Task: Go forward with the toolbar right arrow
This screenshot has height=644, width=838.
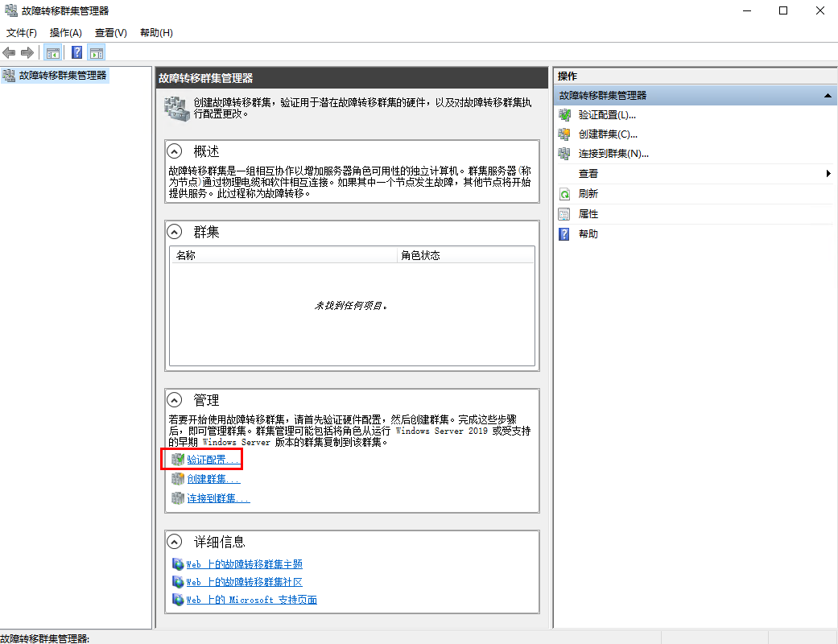Action: (27, 52)
